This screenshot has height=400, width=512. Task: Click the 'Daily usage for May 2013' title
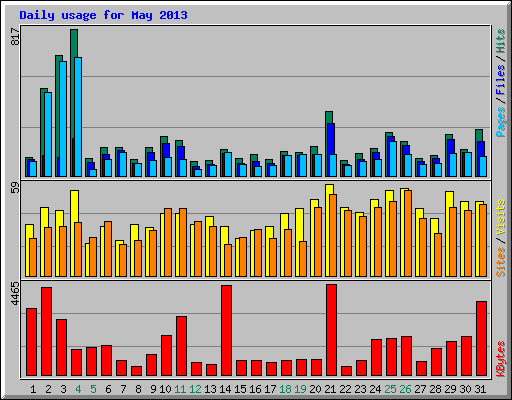(103, 15)
